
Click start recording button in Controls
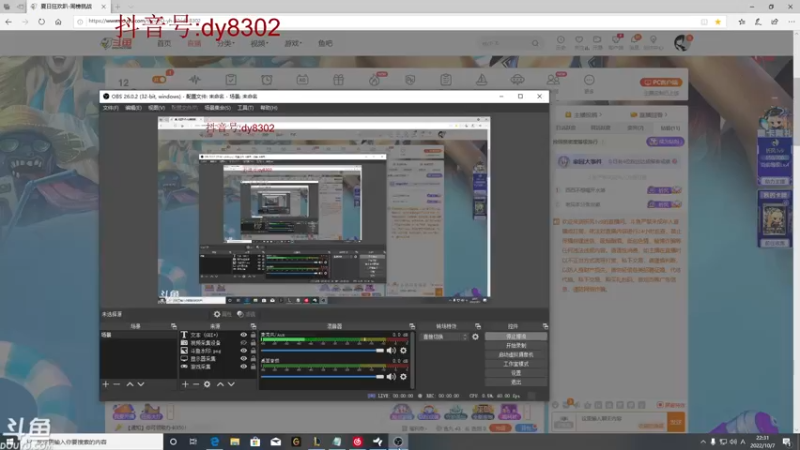[x=516, y=346]
